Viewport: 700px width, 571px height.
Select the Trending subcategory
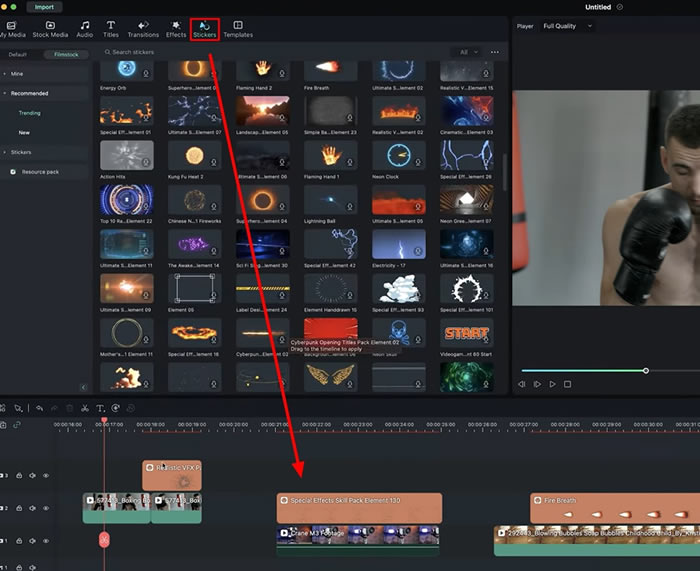29,113
